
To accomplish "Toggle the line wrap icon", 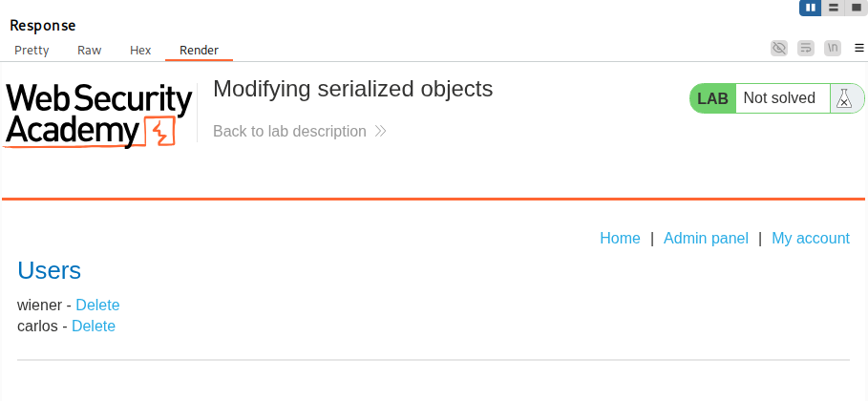I will tap(806, 48).
